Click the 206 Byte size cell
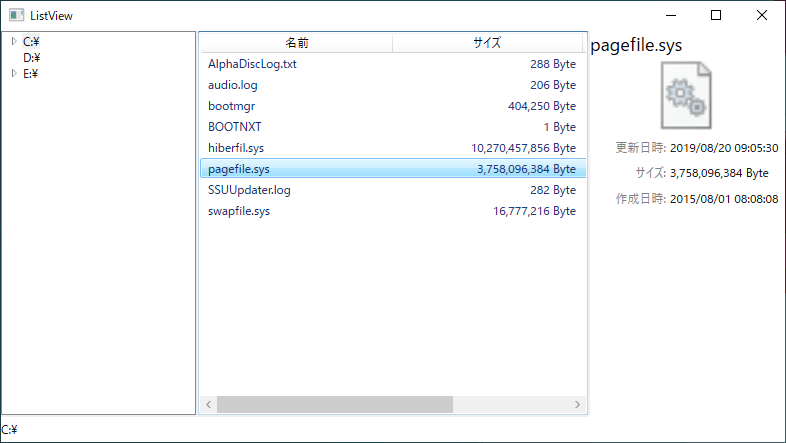 [x=553, y=85]
